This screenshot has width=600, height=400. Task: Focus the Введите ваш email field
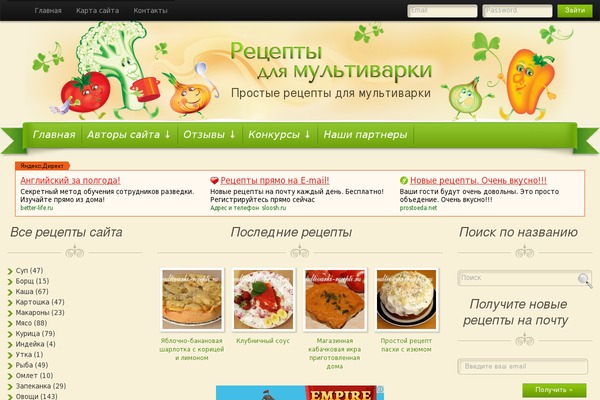(522, 366)
